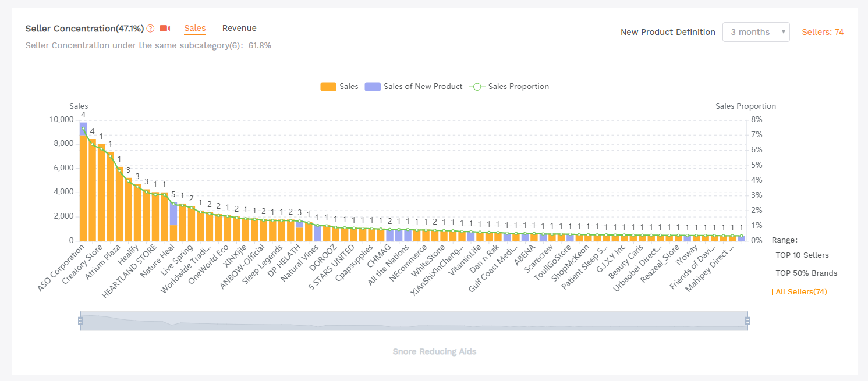Click the left range slider handle
This screenshot has height=381, width=868.
coord(80,321)
